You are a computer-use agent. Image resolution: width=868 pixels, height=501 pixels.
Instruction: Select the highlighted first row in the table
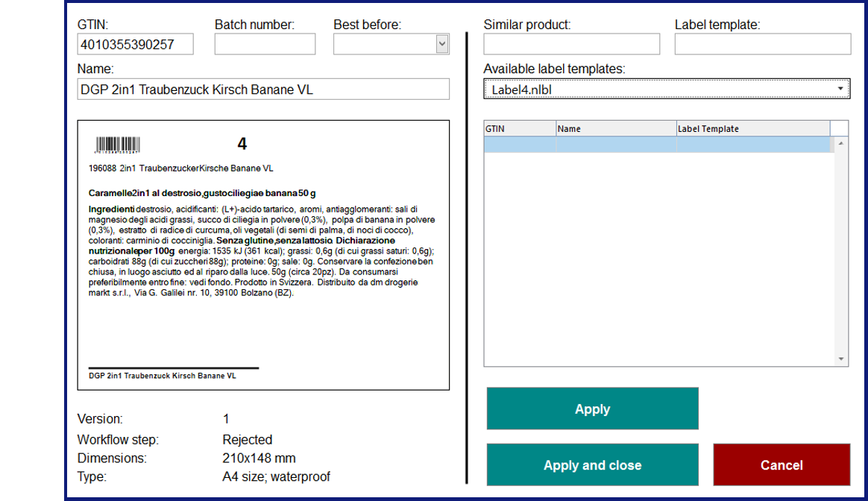(656, 145)
